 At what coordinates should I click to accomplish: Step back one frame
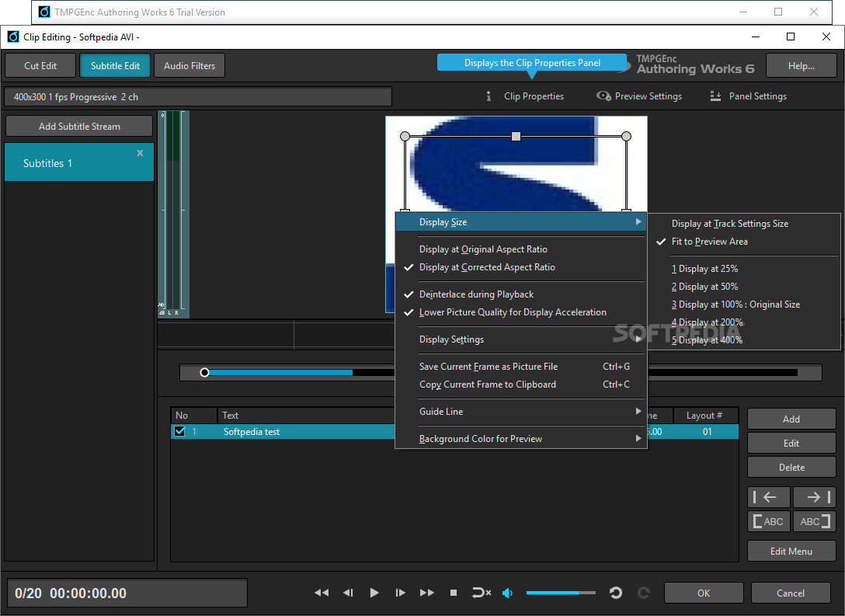pyautogui.click(x=348, y=593)
